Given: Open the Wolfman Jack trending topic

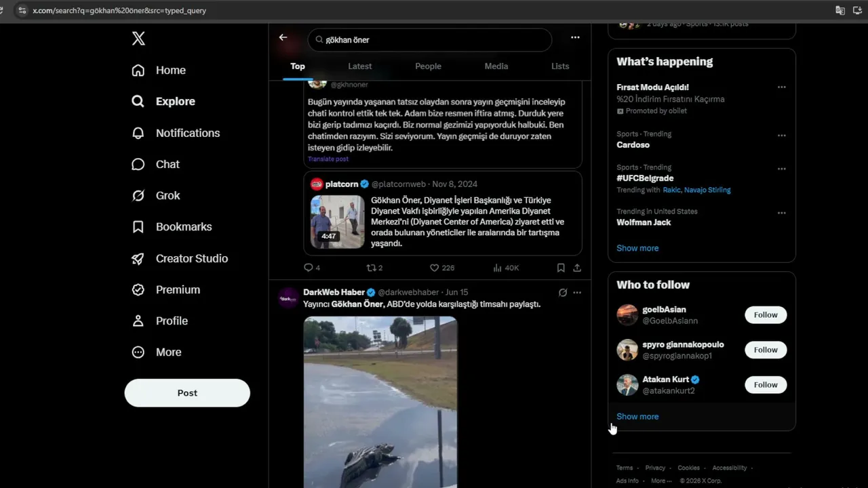Looking at the screenshot, I should coord(644,222).
